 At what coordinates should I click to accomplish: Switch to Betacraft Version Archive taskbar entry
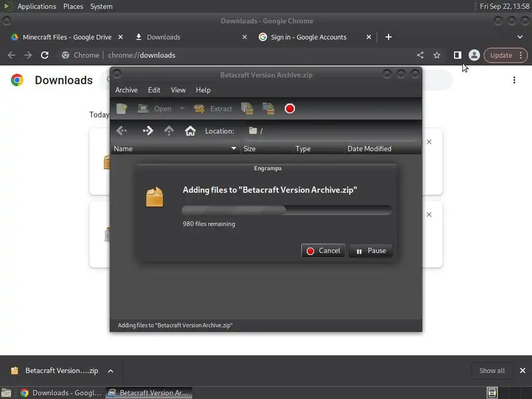[149, 393]
